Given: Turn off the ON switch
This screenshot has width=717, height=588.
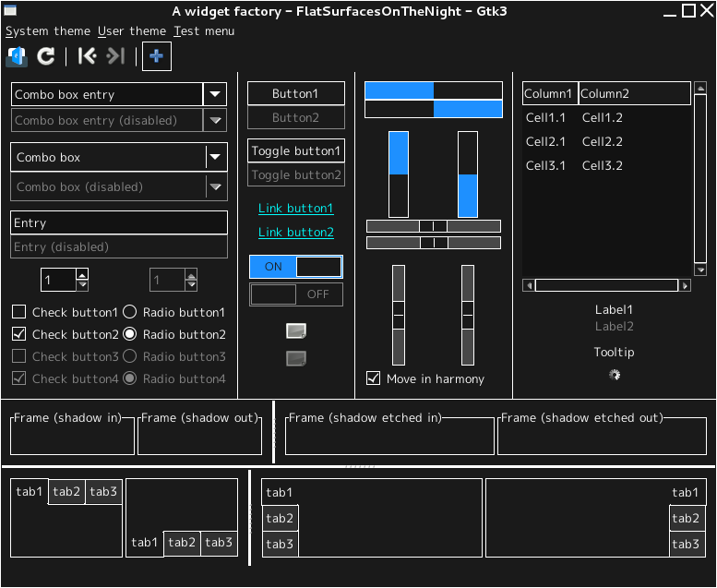Looking at the screenshot, I should coord(296,267).
